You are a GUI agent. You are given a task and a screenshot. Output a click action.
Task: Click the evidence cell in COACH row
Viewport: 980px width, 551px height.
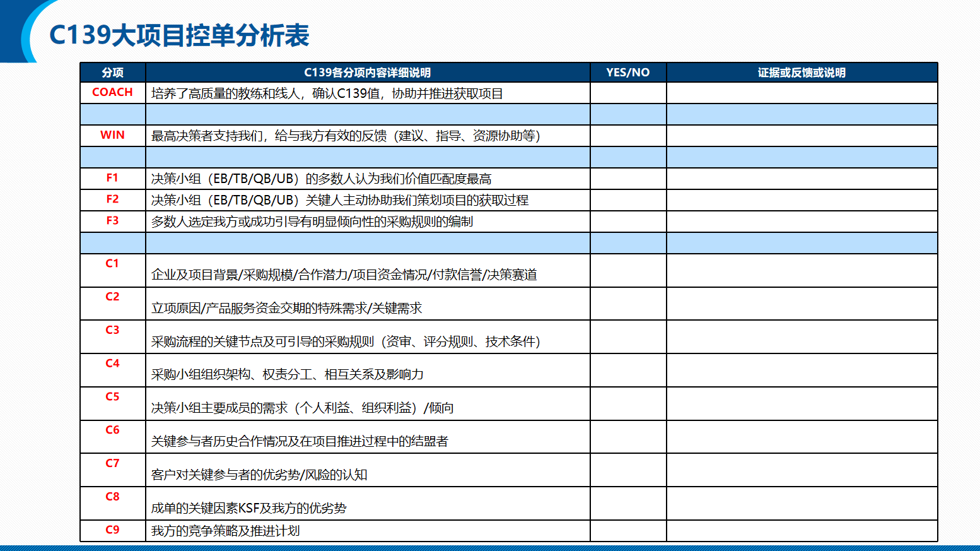pos(802,93)
